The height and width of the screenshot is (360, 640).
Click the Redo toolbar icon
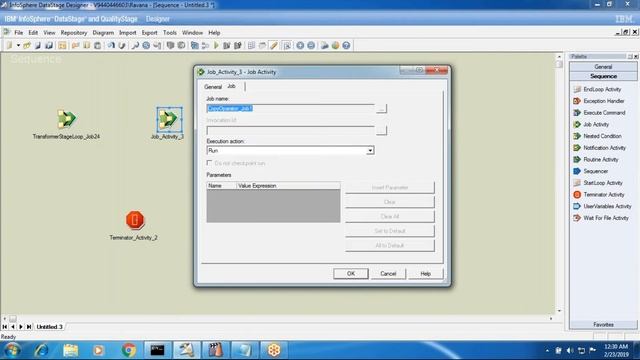[122, 45]
